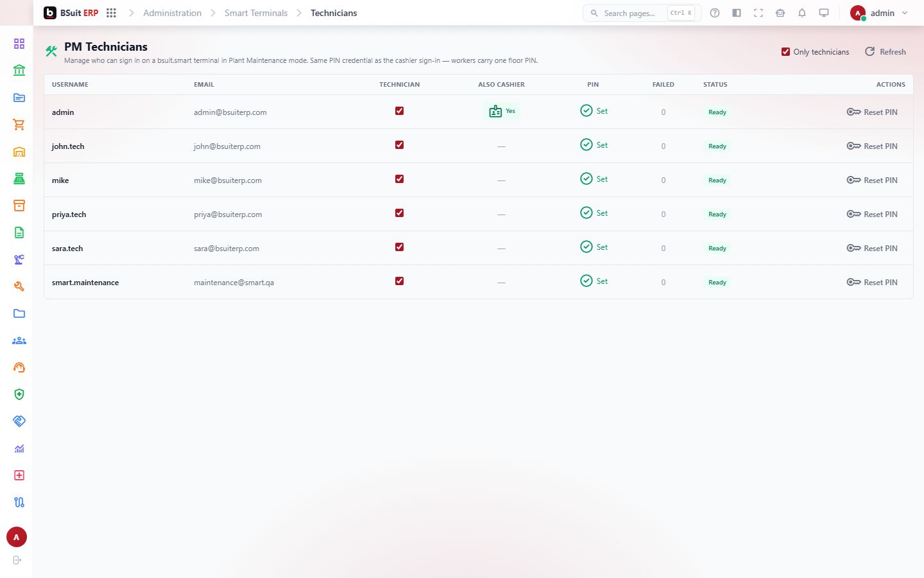
Task: Open the apps grid launcher next to BSuit ERP
Action: 111,13
